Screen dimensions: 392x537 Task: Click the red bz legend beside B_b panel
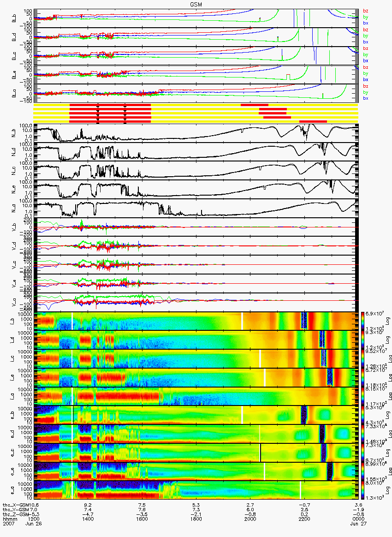pyautogui.click(x=365, y=11)
